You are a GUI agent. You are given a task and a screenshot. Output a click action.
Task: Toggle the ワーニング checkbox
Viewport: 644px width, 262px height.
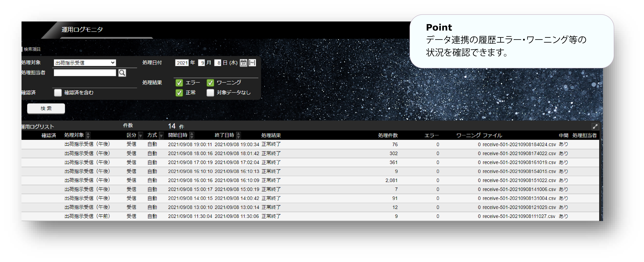(210, 83)
